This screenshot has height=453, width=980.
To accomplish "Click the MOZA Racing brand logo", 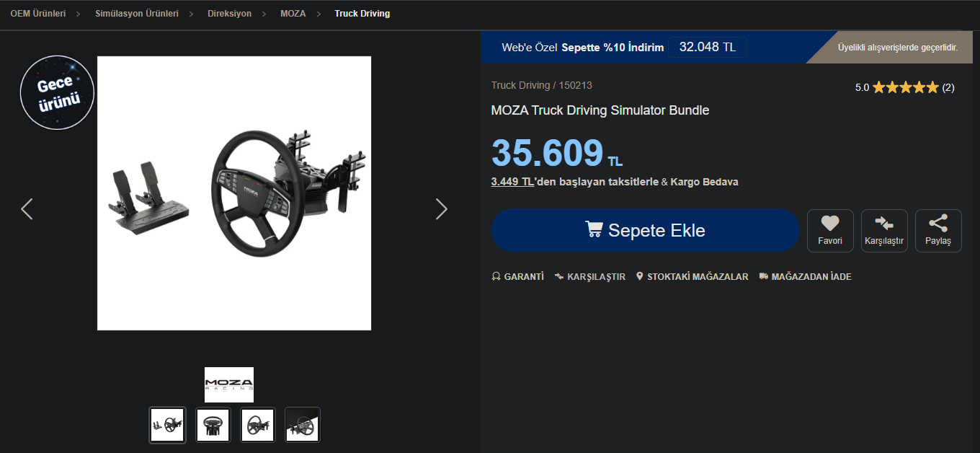I will (x=229, y=384).
